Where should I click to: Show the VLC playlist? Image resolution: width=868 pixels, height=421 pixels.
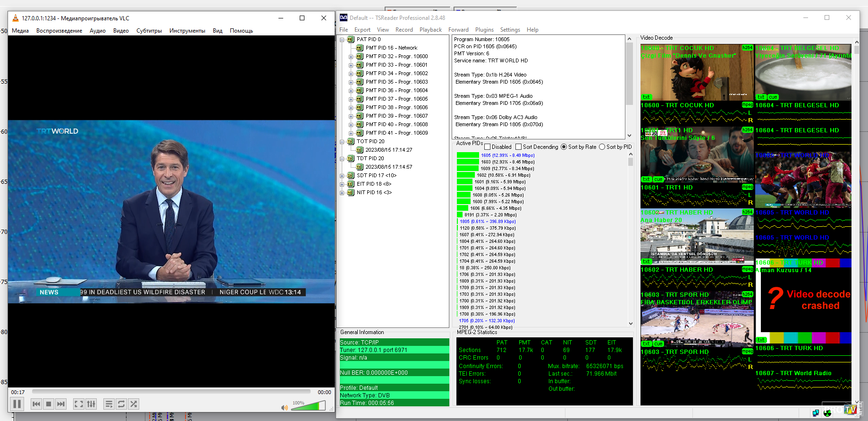pyautogui.click(x=109, y=404)
